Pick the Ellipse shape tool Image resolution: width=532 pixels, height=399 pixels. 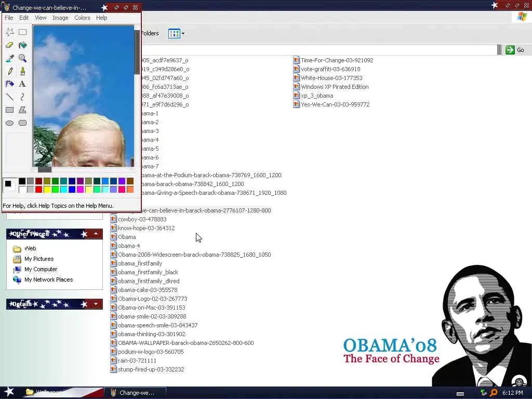10,123
